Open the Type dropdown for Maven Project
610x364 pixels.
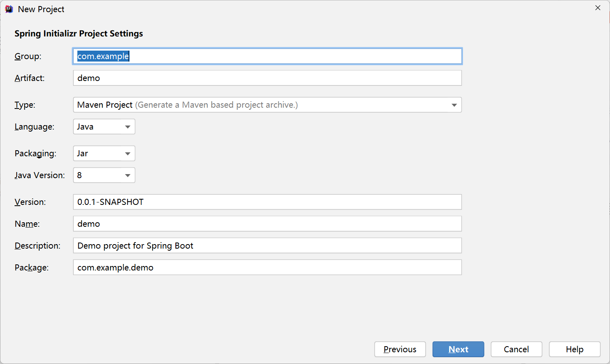267,105
